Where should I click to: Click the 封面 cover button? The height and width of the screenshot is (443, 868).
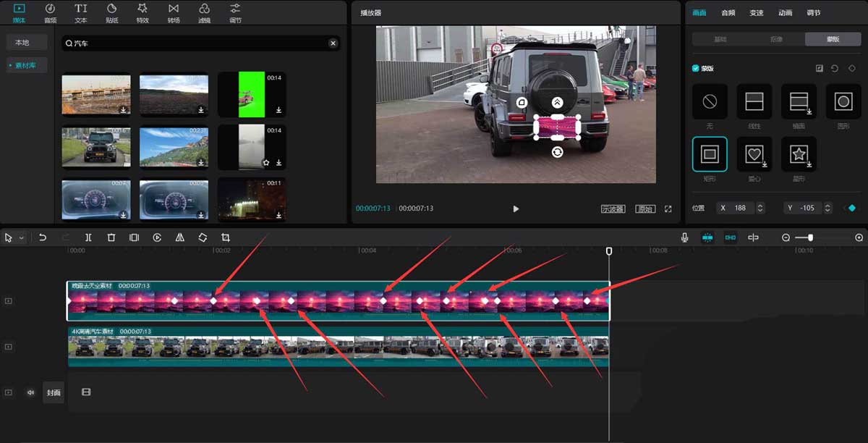54,392
